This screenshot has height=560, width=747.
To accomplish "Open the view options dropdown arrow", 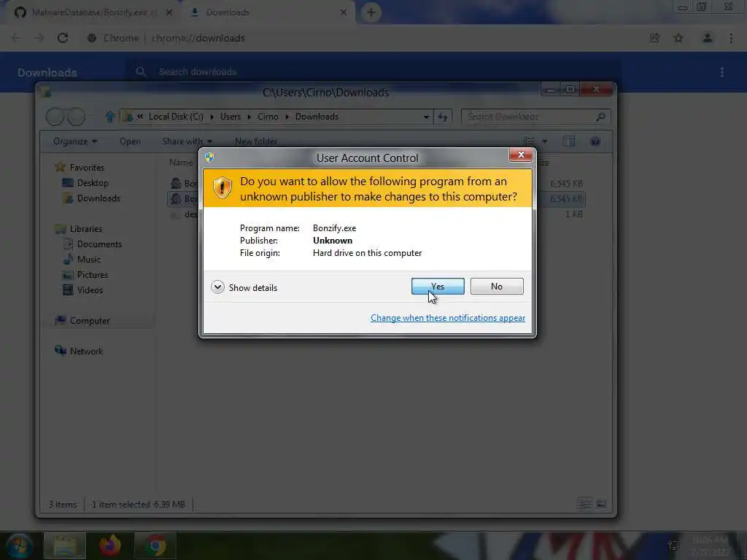I will click(x=544, y=141).
